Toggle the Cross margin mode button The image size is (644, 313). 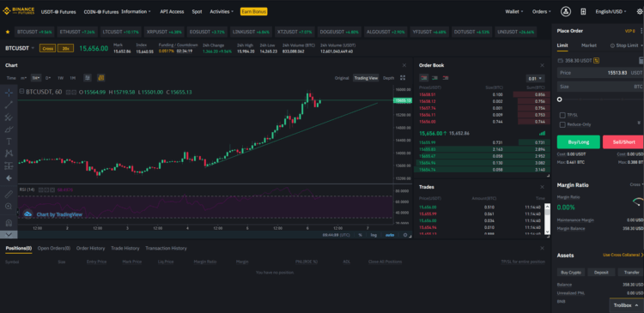point(47,48)
